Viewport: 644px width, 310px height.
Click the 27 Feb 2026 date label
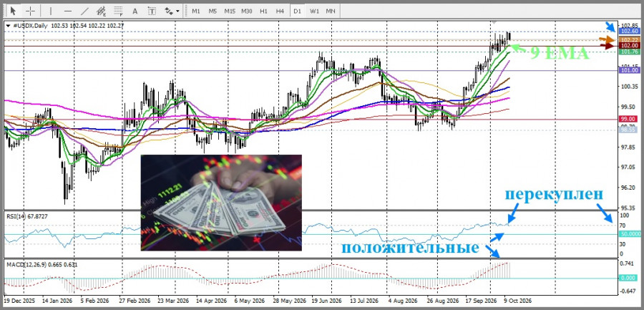point(135,301)
